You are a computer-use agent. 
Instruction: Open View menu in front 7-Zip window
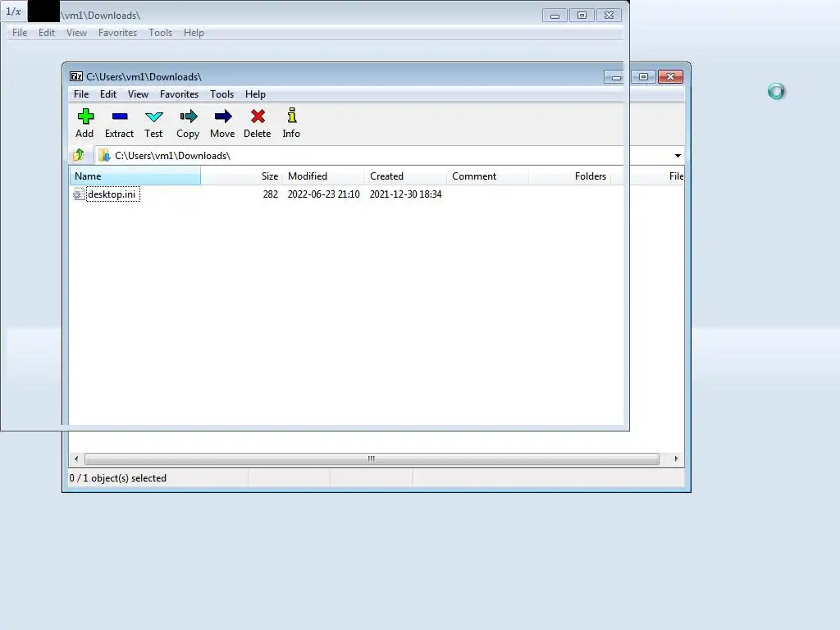[138, 94]
